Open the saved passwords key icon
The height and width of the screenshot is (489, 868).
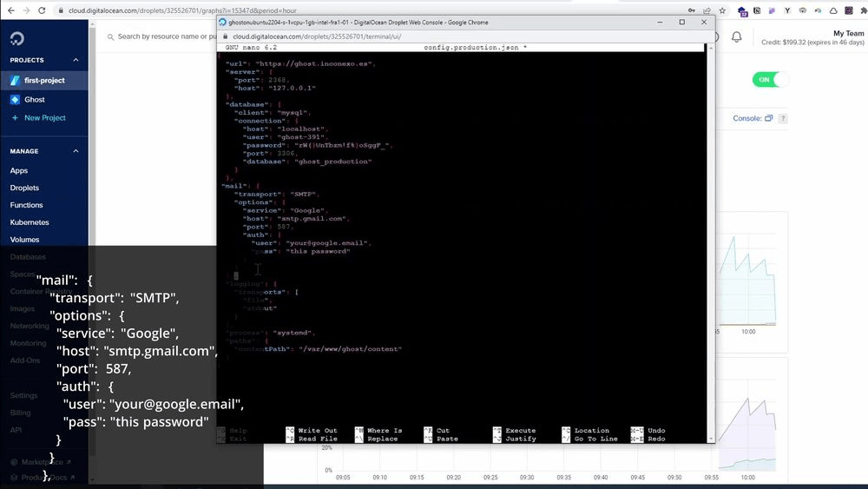(692, 10)
